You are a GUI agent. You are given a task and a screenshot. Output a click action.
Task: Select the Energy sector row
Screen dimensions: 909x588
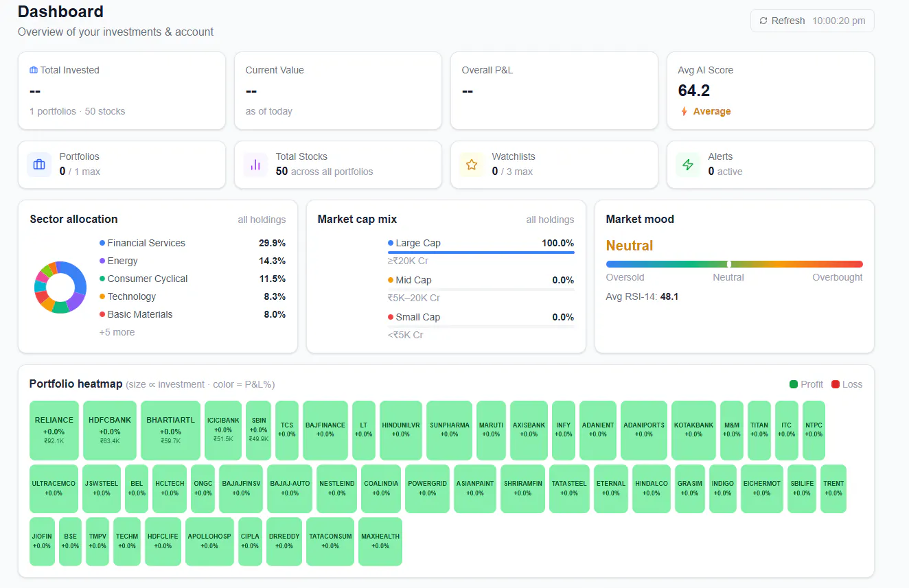coord(192,261)
